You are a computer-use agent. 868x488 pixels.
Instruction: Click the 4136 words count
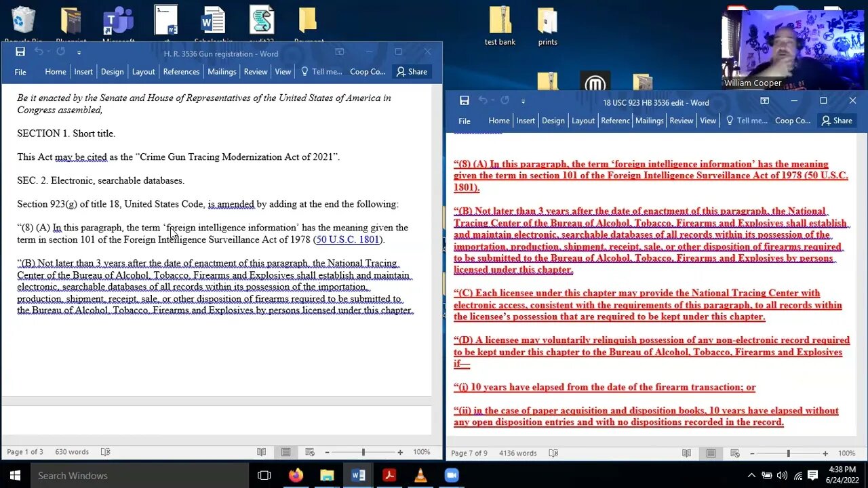(x=517, y=453)
